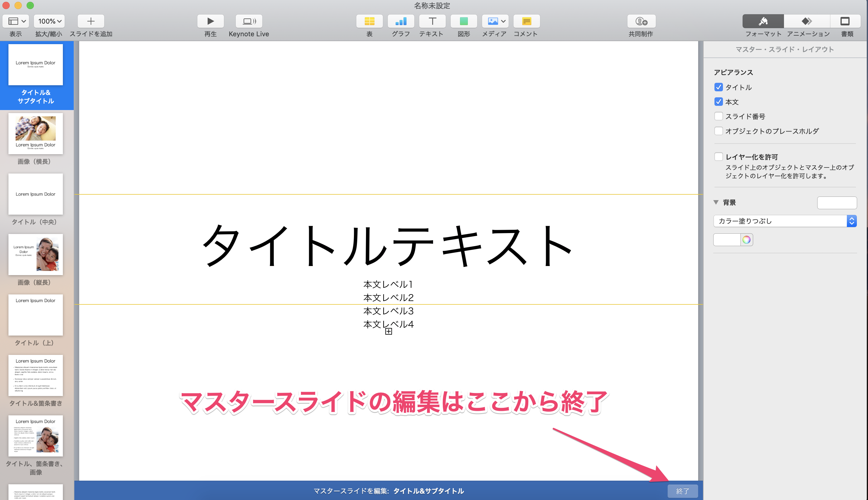The image size is (868, 500).
Task: Enable the スライド番号 checkbox
Action: click(x=719, y=116)
